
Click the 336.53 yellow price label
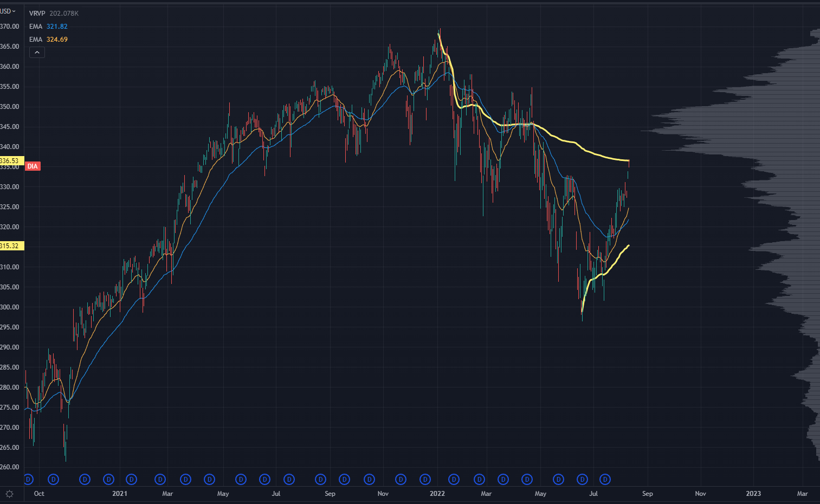click(x=11, y=161)
